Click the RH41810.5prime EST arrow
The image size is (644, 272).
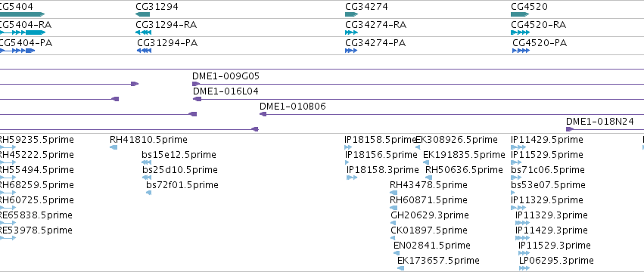click(114, 147)
